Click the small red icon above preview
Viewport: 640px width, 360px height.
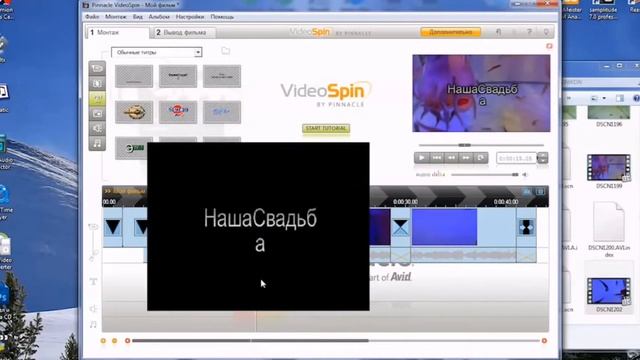[549, 46]
